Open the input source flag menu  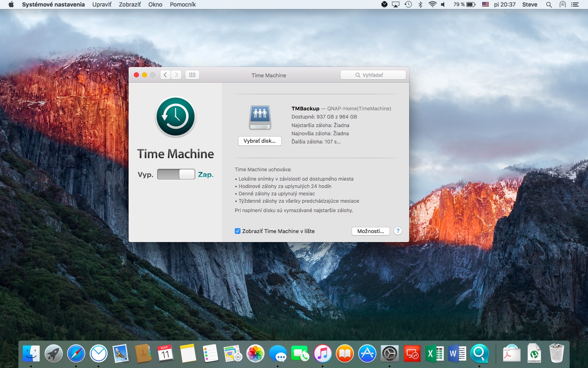(x=486, y=4)
